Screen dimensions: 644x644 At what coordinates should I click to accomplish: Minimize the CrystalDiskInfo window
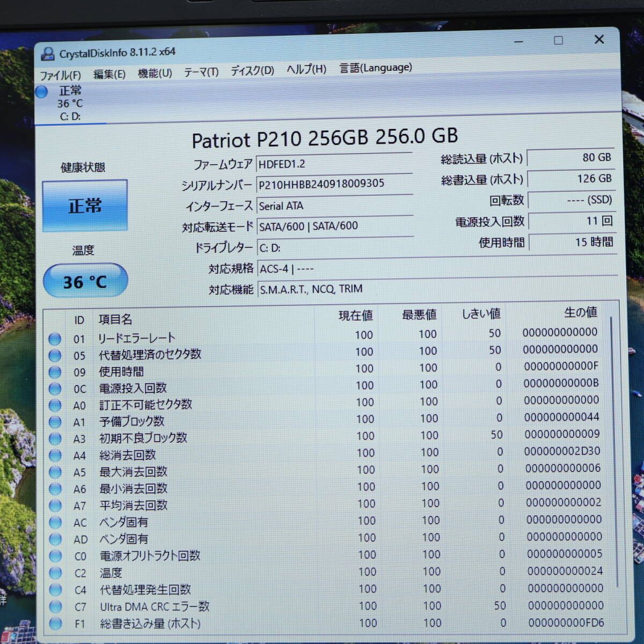[518, 41]
